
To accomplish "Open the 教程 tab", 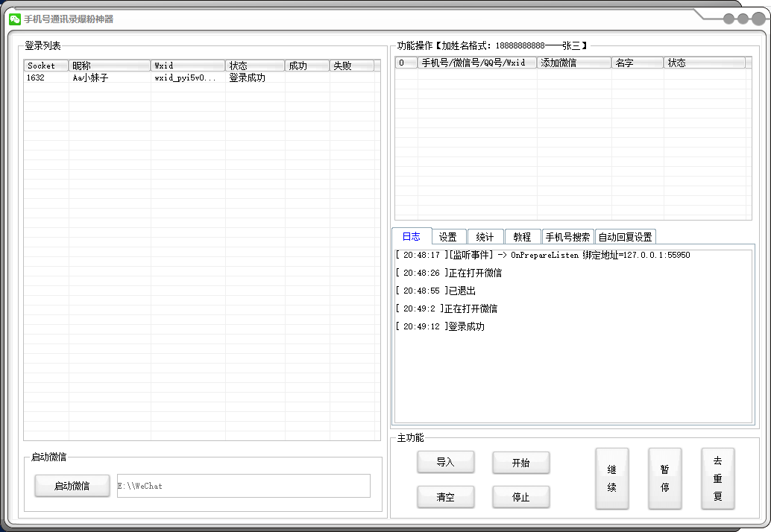I will click(523, 236).
